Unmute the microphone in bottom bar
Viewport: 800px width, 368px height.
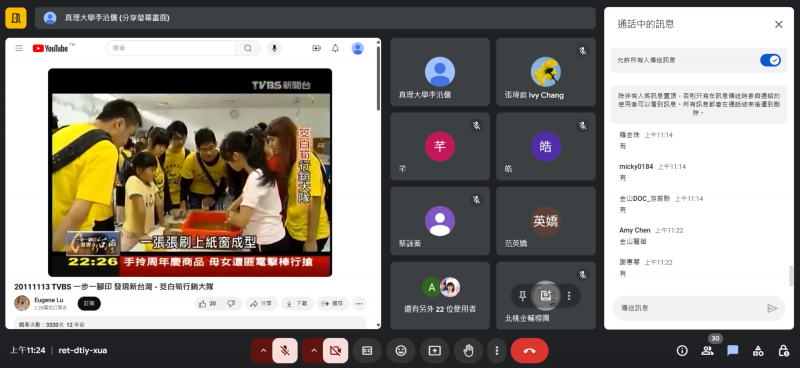285,351
